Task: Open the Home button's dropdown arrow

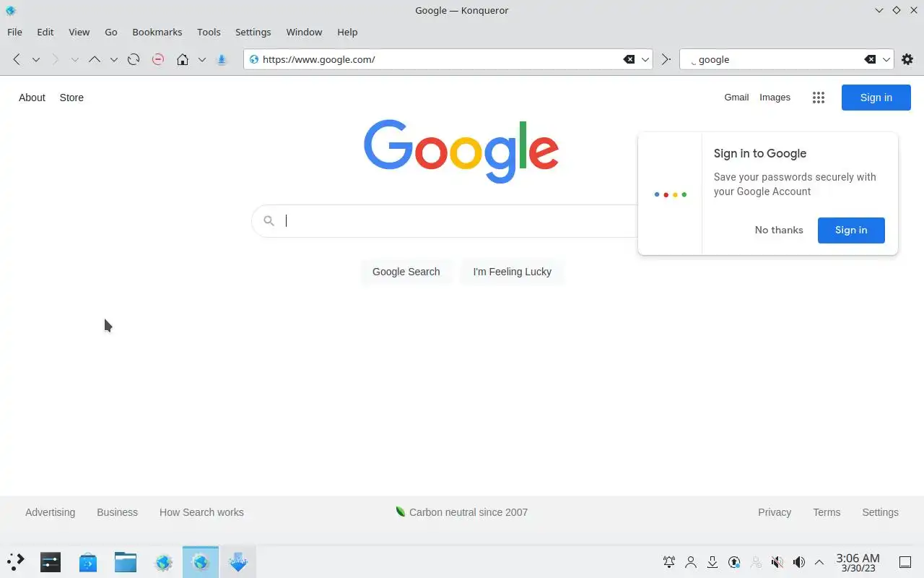Action: (202, 59)
